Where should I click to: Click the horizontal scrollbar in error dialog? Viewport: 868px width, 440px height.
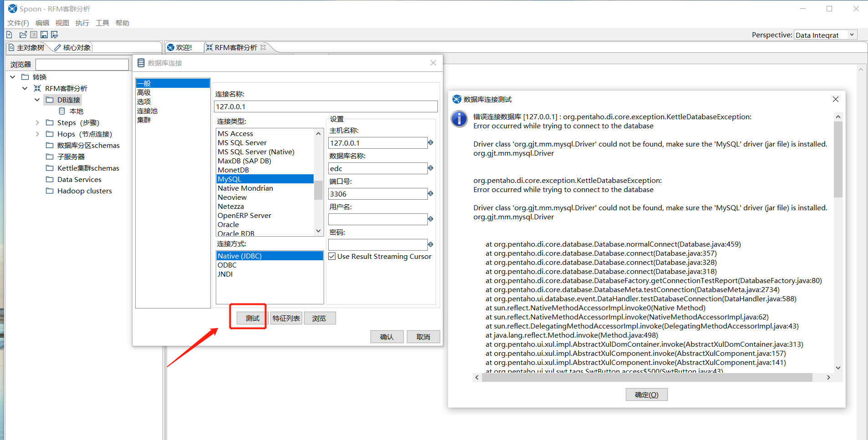point(647,377)
